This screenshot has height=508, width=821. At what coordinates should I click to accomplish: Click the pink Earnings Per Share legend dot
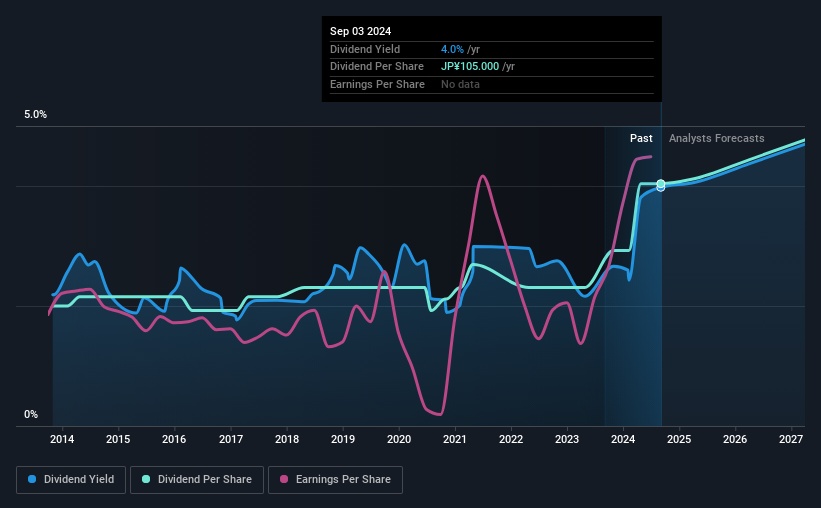(284, 479)
